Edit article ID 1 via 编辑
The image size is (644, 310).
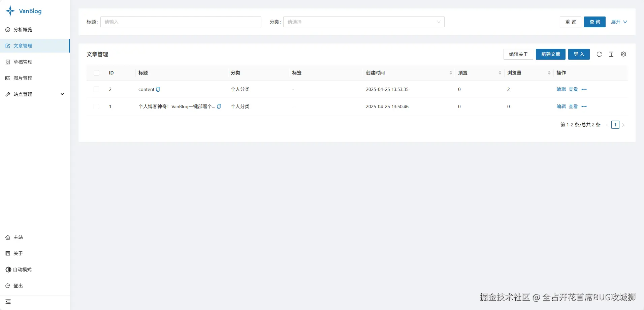tap(561, 106)
